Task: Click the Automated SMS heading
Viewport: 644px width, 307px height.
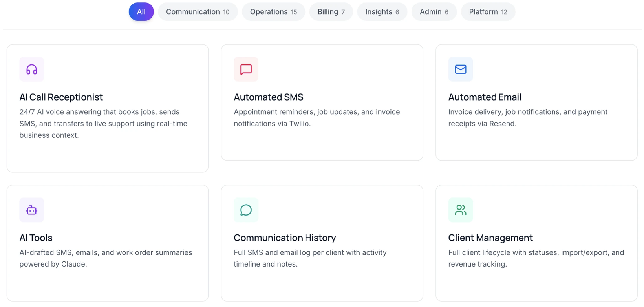Action: tap(269, 97)
